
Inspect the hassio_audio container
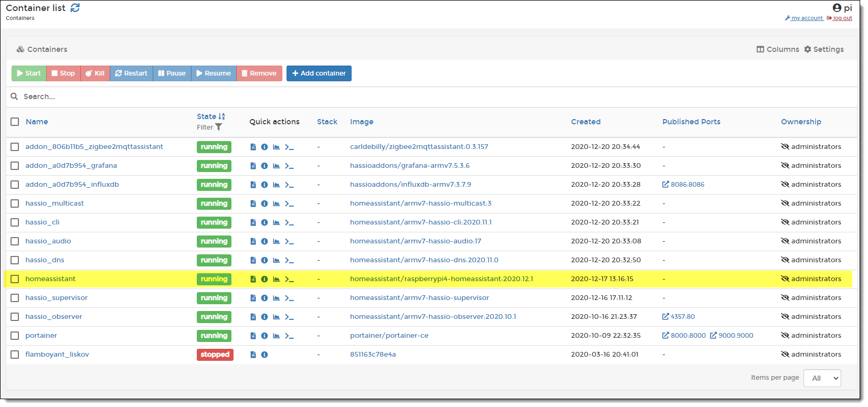[264, 241]
